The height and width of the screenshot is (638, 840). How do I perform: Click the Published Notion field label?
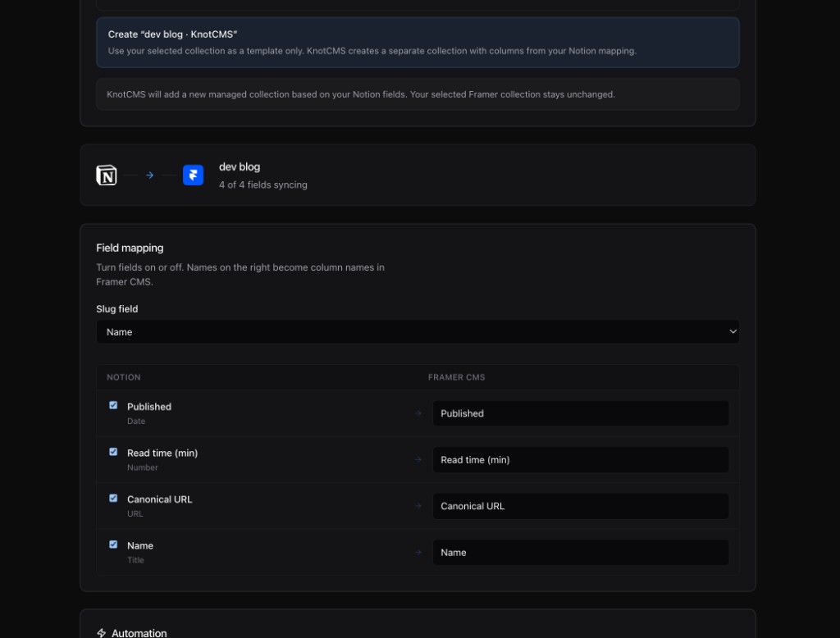point(149,407)
